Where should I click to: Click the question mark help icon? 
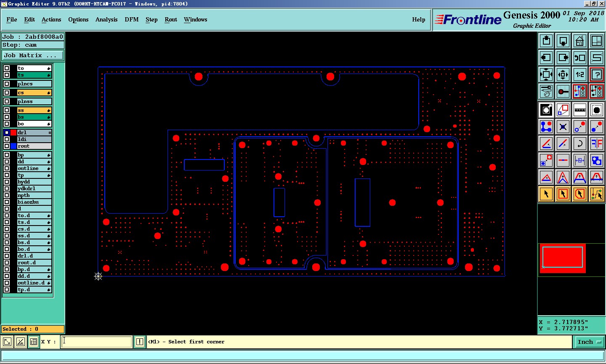click(x=597, y=74)
